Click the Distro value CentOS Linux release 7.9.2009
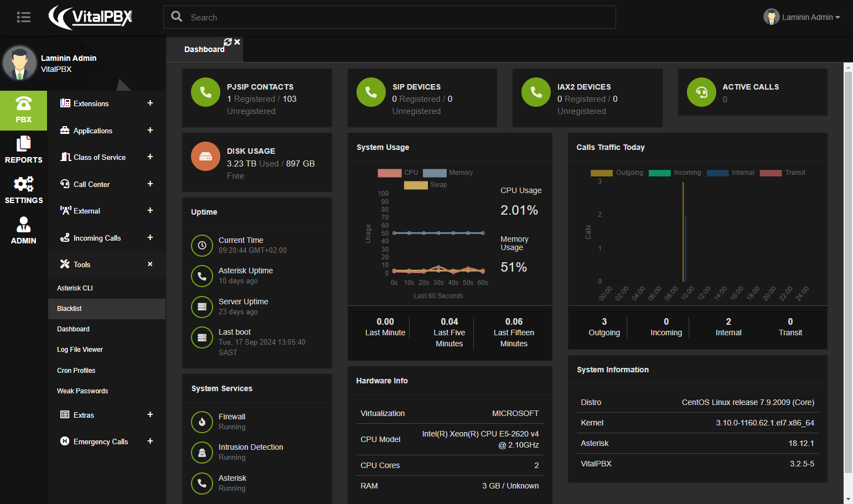 748,402
